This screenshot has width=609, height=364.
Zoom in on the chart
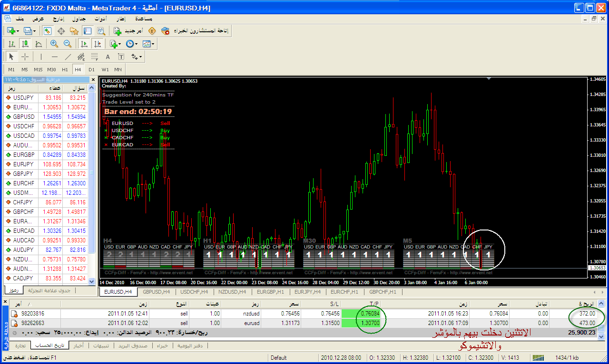54,44
